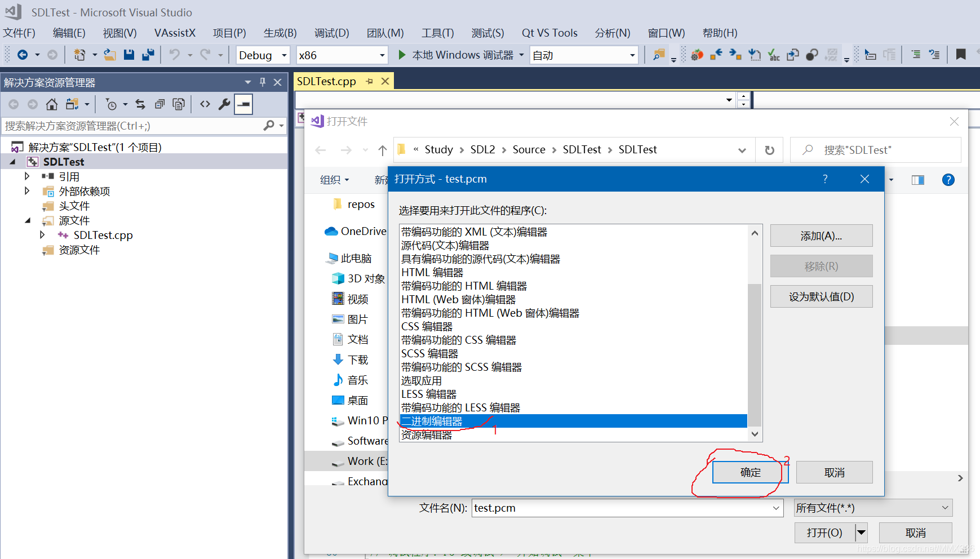Viewport: 980px width, 559px height.
Task: Click the Save All toolbar icon
Action: (x=148, y=55)
